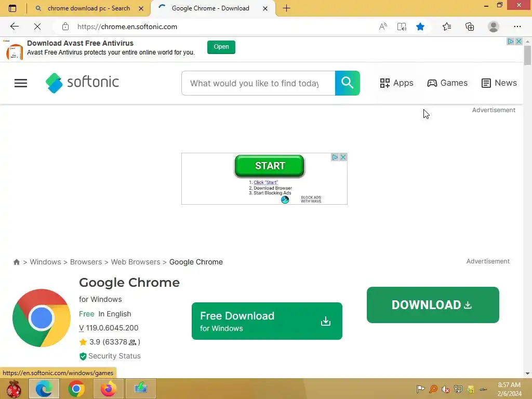532x399 pixels.
Task: Click the green DOWNLOAD ad button
Action: pos(433,304)
